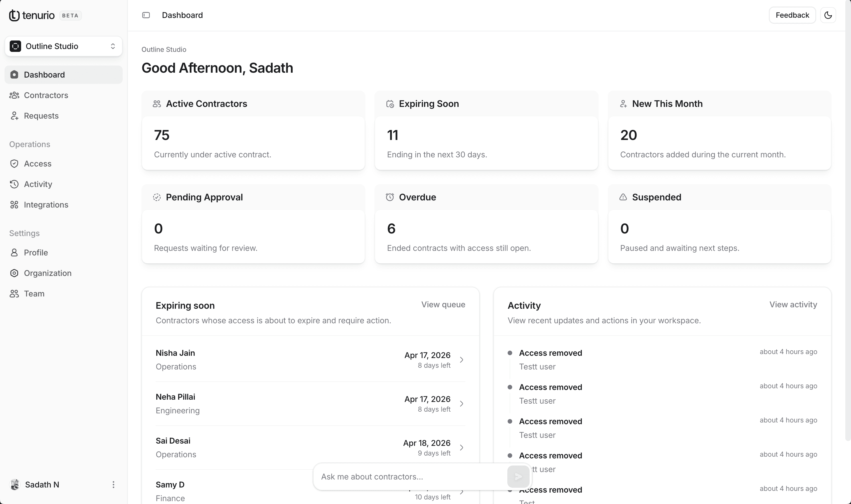Switch to dark mode moon icon
The image size is (851, 504).
(x=828, y=15)
